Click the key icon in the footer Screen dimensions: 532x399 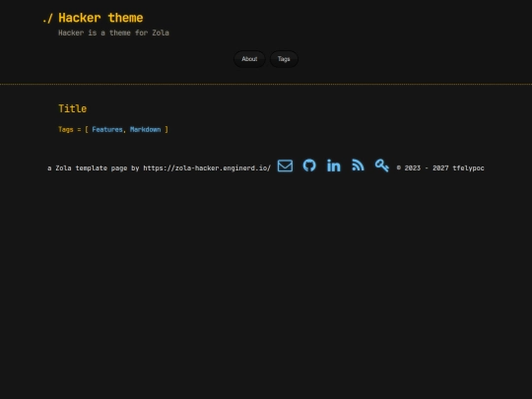[382, 166]
